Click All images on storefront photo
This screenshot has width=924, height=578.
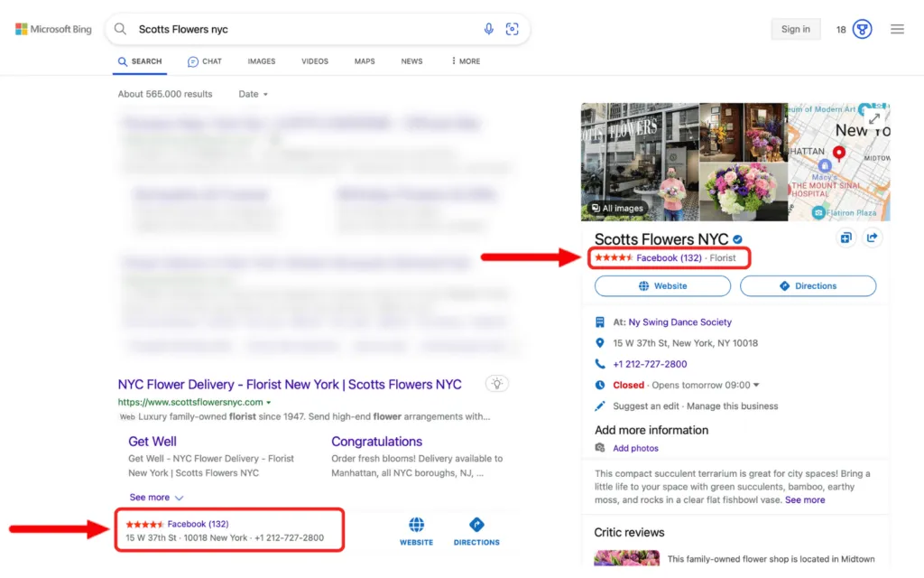pyautogui.click(x=617, y=209)
